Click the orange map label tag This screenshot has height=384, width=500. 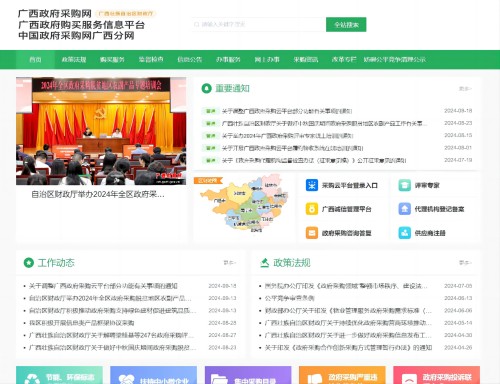click(207, 181)
